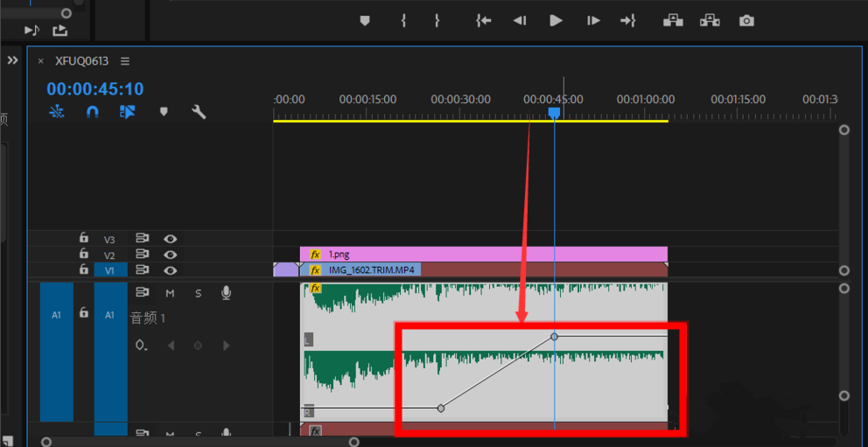
Task: Solo audio track A1
Action: (198, 293)
